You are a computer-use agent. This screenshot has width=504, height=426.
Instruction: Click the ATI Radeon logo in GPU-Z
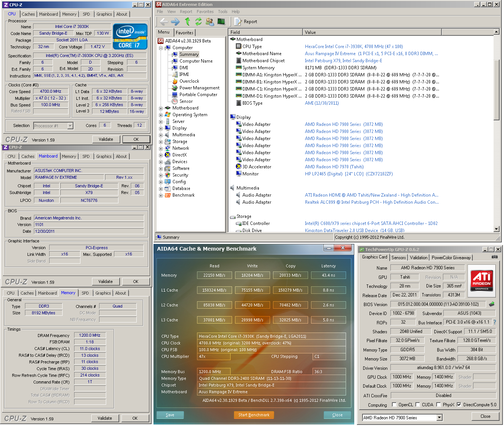(x=482, y=280)
